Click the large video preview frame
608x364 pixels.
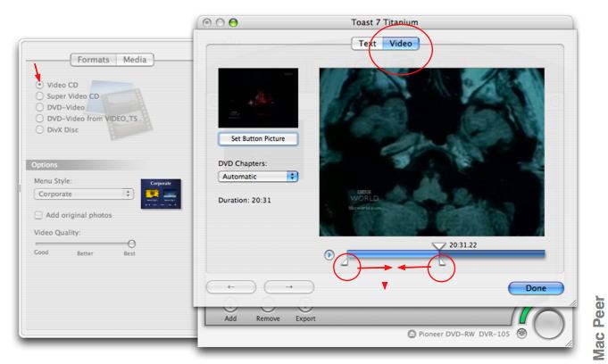[x=431, y=153]
